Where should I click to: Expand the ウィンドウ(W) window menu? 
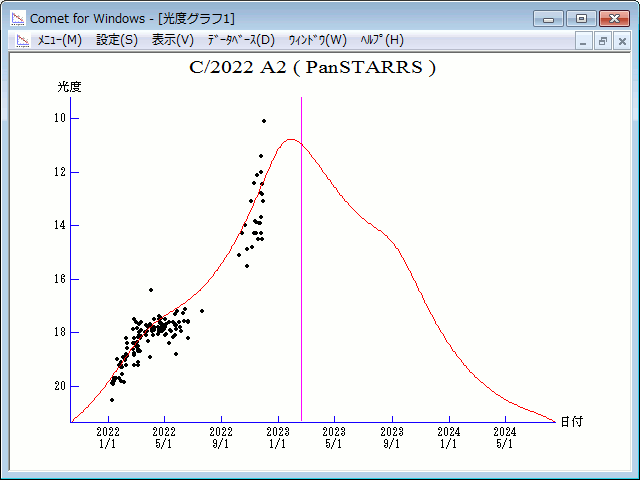[317, 40]
